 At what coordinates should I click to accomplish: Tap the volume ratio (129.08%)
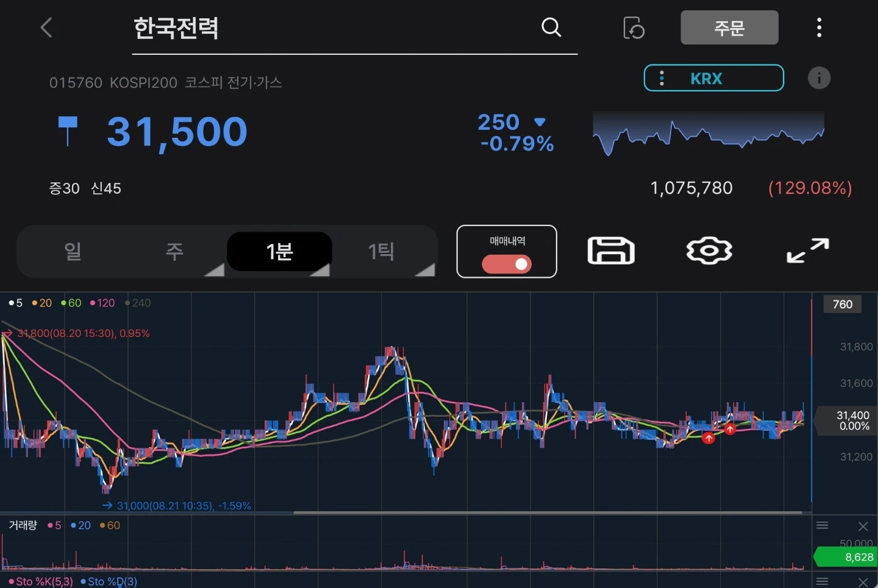coord(810,188)
